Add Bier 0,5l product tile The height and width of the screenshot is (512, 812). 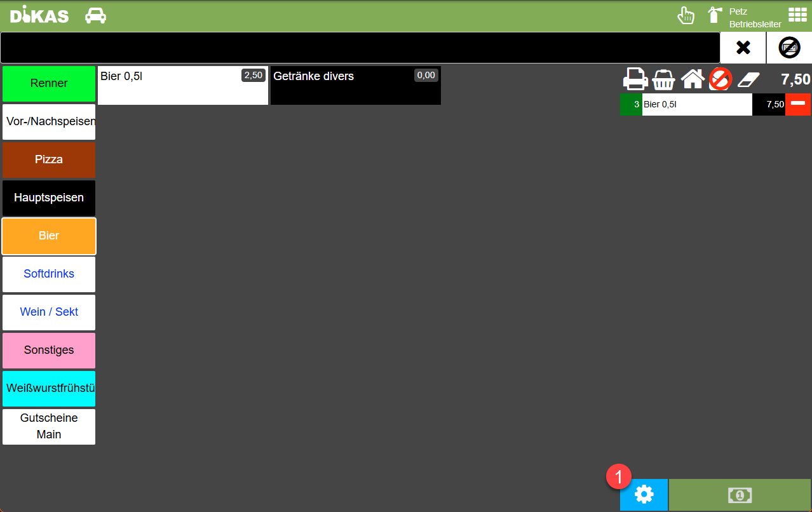(x=182, y=85)
